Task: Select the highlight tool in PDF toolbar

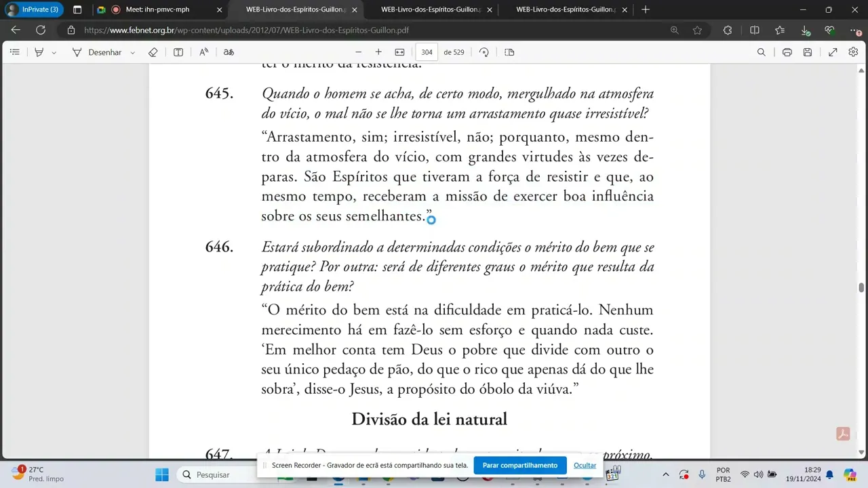Action: point(39,52)
